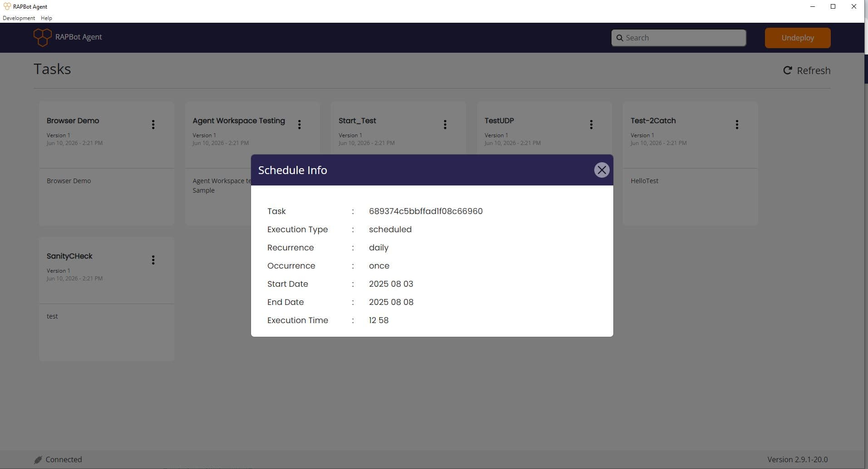Screen dimensions: 868x469
Task: Open the Help menu
Action: pyautogui.click(x=46, y=18)
